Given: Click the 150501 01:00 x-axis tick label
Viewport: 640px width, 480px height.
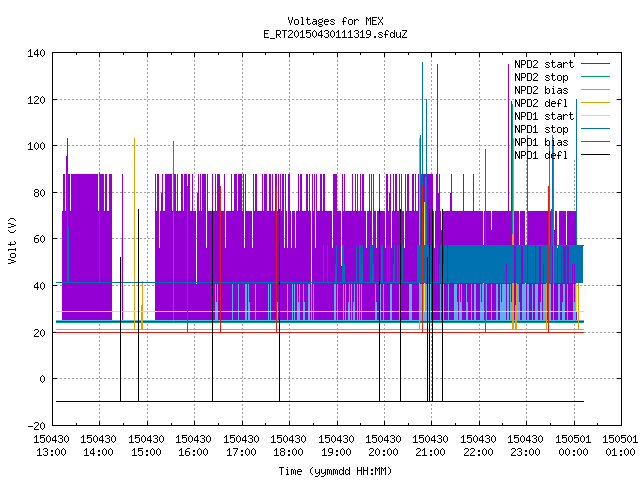Looking at the screenshot, I should tap(620, 446).
